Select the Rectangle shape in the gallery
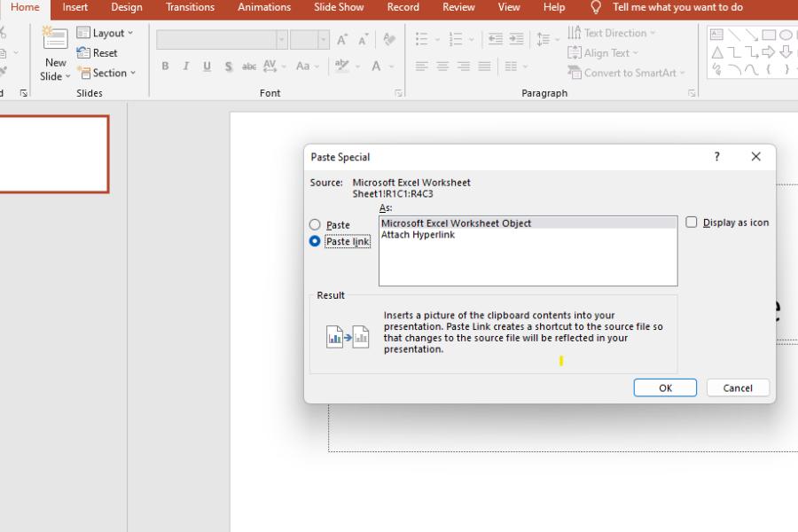Image resolution: width=798 pixels, height=532 pixels. coord(769,35)
